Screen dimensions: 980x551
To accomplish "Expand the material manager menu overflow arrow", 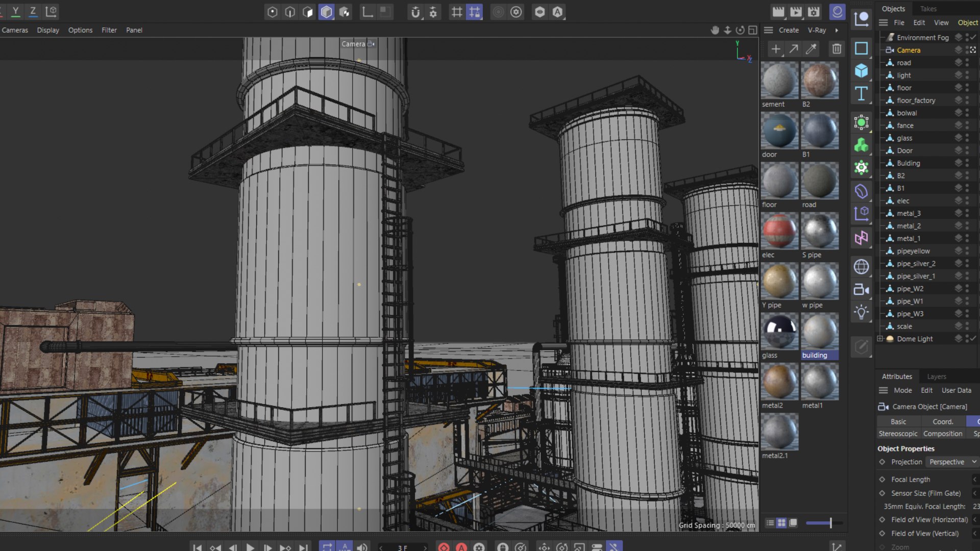I will click(x=837, y=30).
